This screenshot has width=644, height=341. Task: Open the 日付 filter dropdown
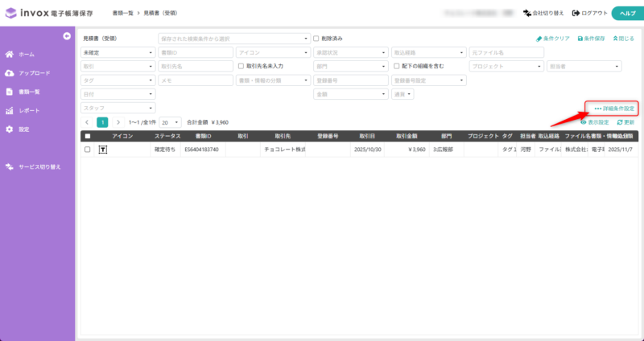(118, 94)
